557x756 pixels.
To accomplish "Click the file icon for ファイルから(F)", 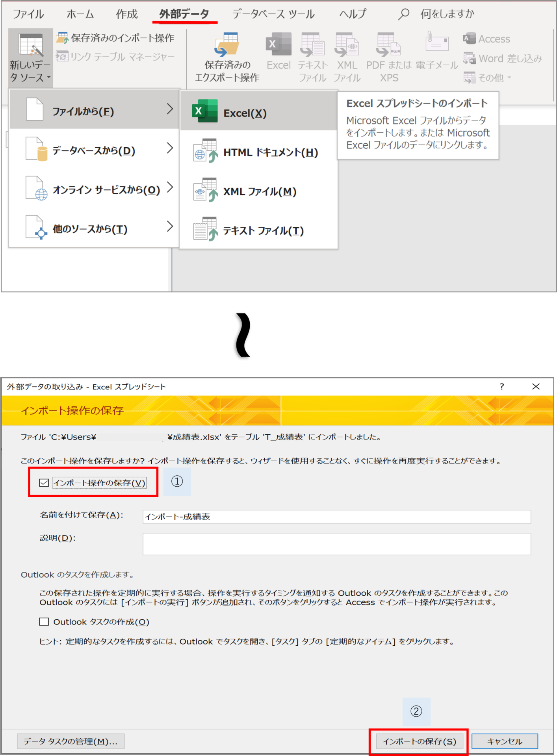I will (35, 109).
